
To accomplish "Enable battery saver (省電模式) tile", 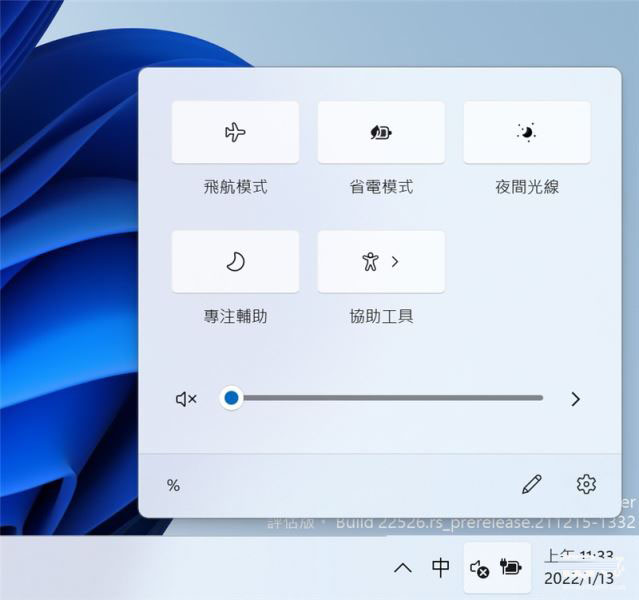I will tap(381, 132).
